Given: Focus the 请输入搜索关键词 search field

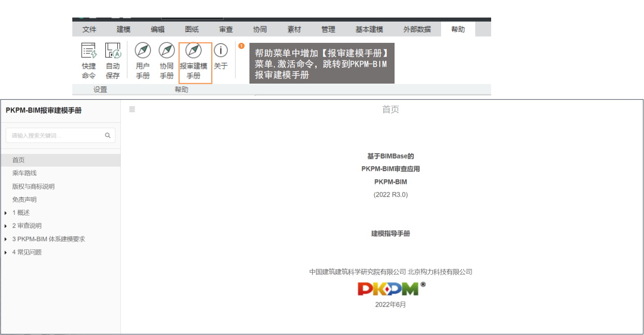Looking at the screenshot, I should pyautogui.click(x=60, y=136).
